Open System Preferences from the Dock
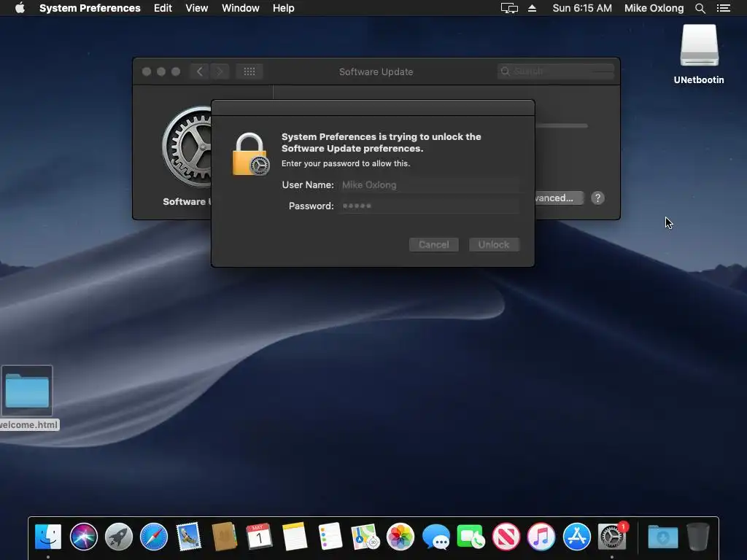This screenshot has height=560, width=747. tap(612, 536)
